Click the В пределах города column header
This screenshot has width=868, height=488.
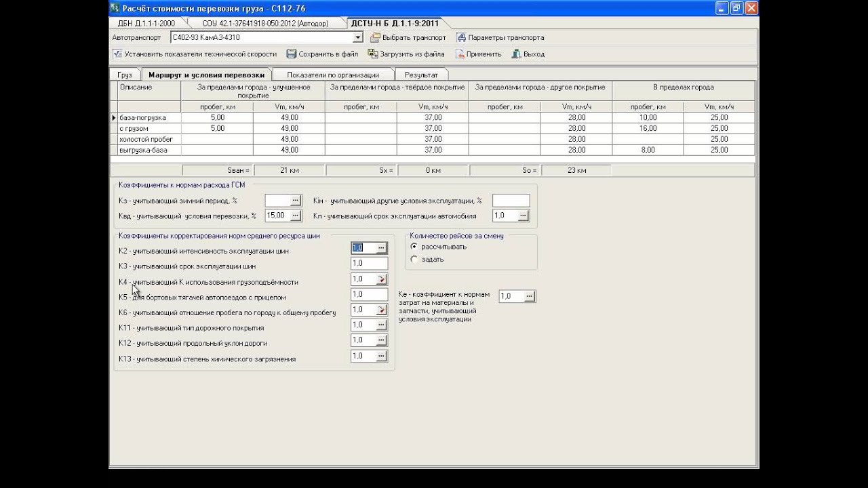click(x=683, y=91)
